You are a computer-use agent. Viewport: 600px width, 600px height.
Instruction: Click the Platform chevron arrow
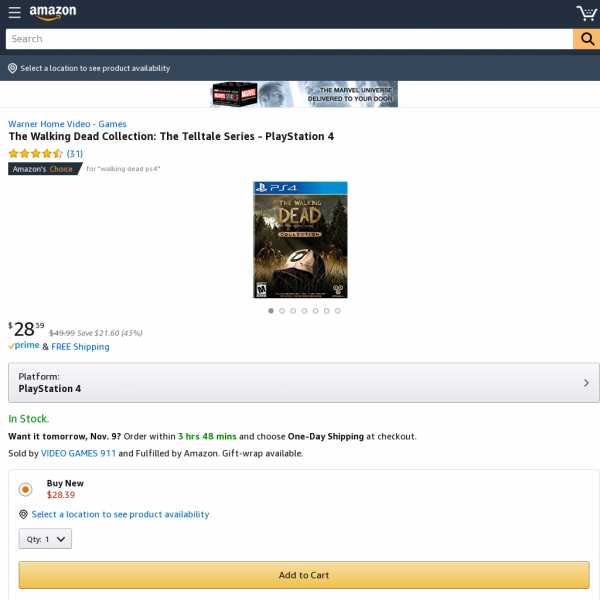pyautogui.click(x=586, y=383)
